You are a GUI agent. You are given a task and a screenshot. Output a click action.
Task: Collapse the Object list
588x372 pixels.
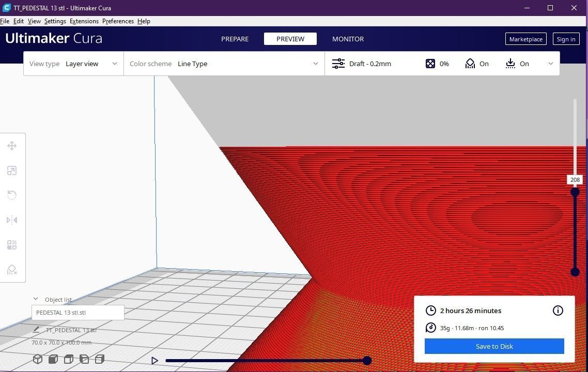coord(36,299)
